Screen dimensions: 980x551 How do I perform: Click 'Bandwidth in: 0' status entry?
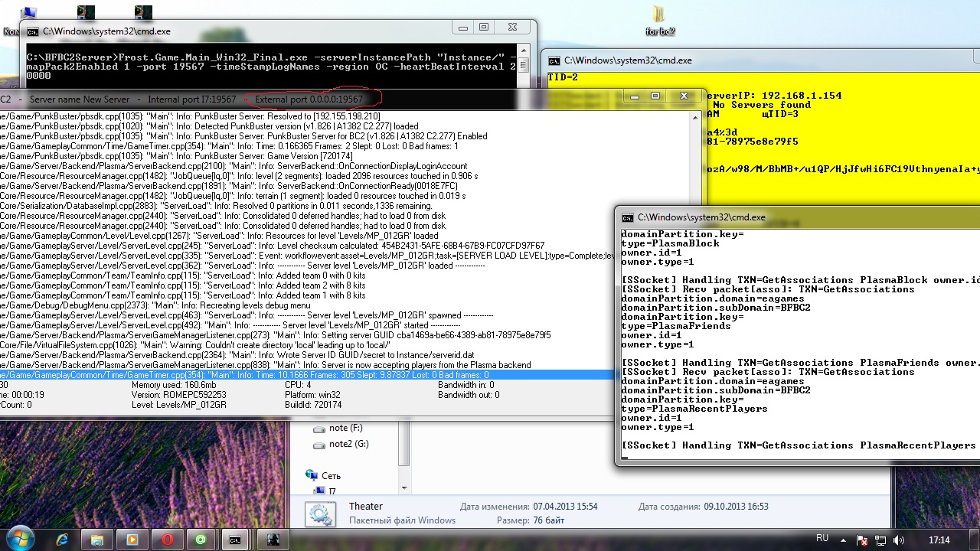pos(466,386)
